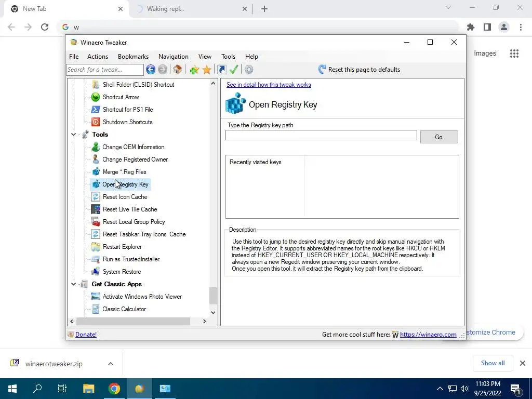Click the Reset Live Tile Cache icon
This screenshot has width=532, height=399.
pyautogui.click(x=96, y=209)
